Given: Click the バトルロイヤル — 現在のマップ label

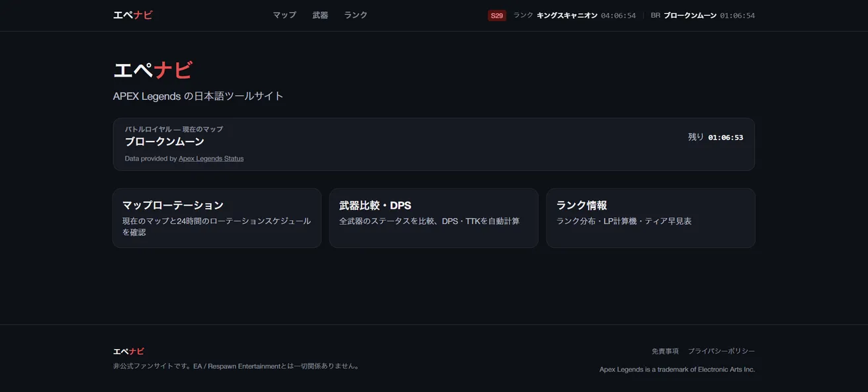Looking at the screenshot, I should (174, 129).
